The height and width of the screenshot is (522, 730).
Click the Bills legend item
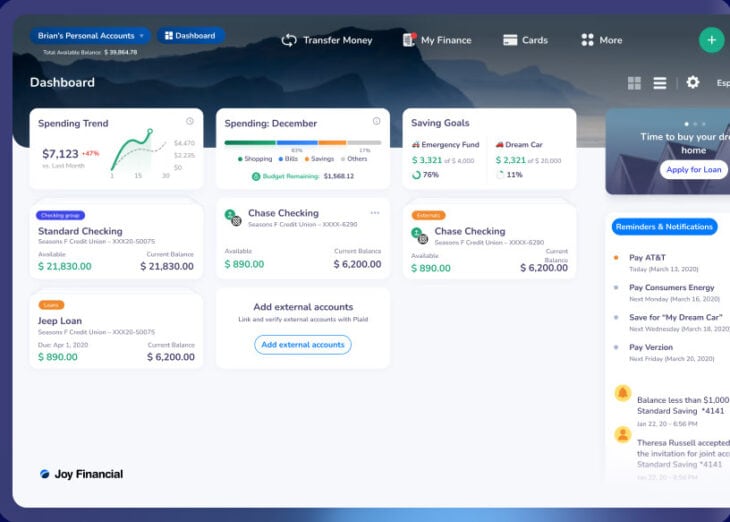click(x=288, y=159)
